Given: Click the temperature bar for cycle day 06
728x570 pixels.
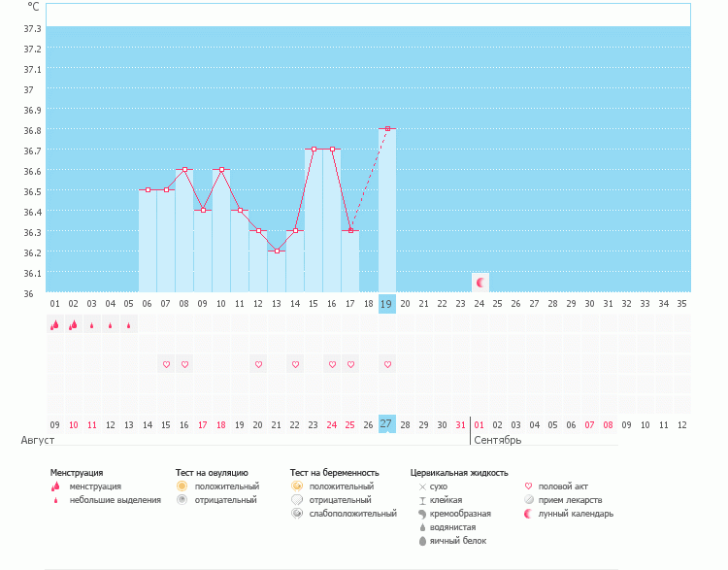Looking at the screenshot, I should (x=148, y=241).
